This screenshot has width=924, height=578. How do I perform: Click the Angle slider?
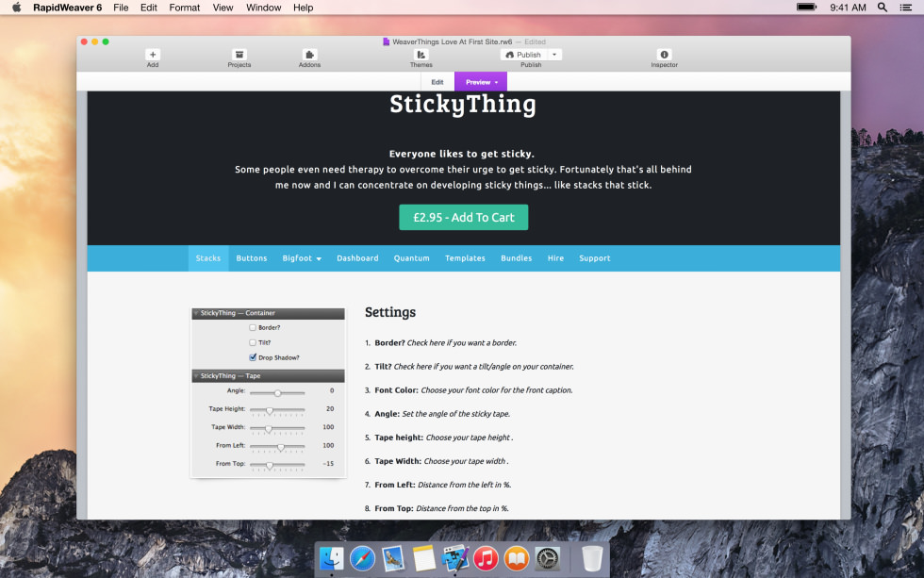click(277, 392)
